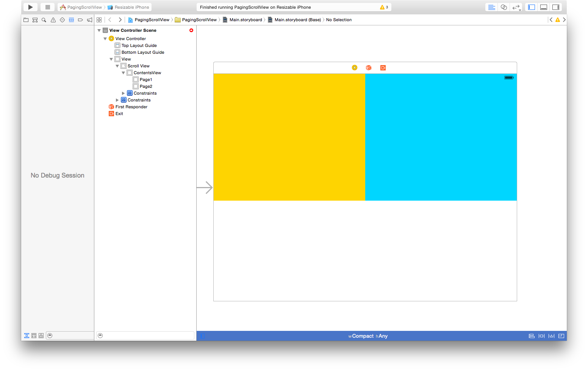Screen dimensions: 588x371
Task: Open the toolbar warnings count indicator
Action: [x=384, y=7]
